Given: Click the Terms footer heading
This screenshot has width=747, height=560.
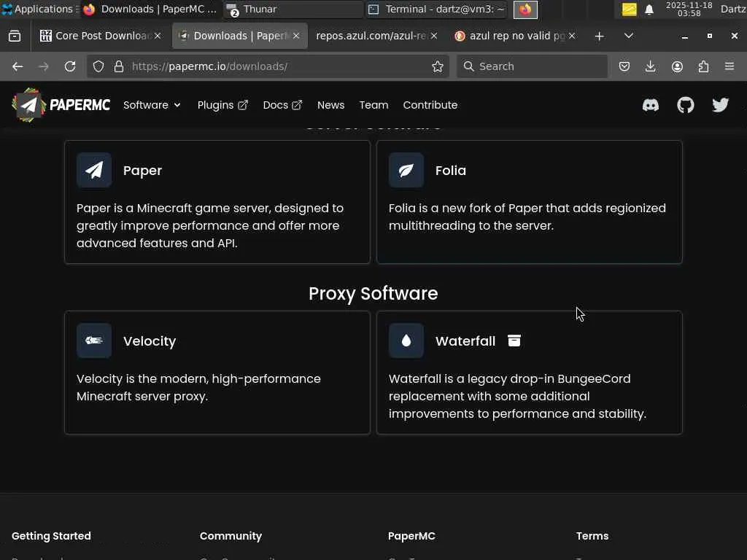Looking at the screenshot, I should click(x=592, y=536).
